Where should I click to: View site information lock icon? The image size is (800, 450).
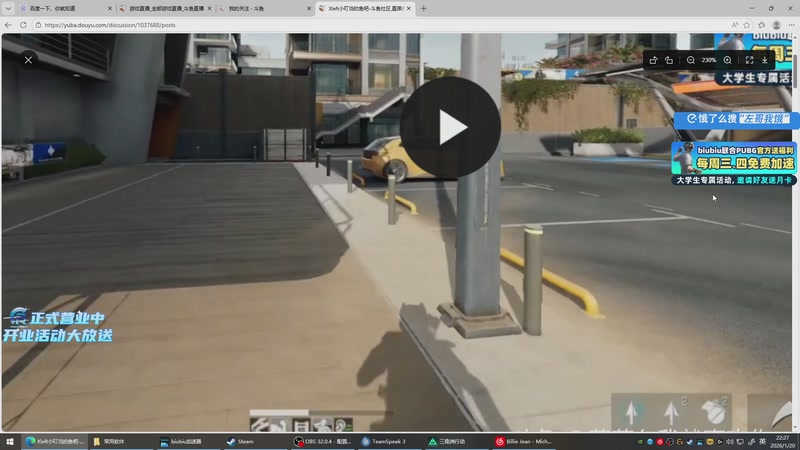(x=38, y=24)
